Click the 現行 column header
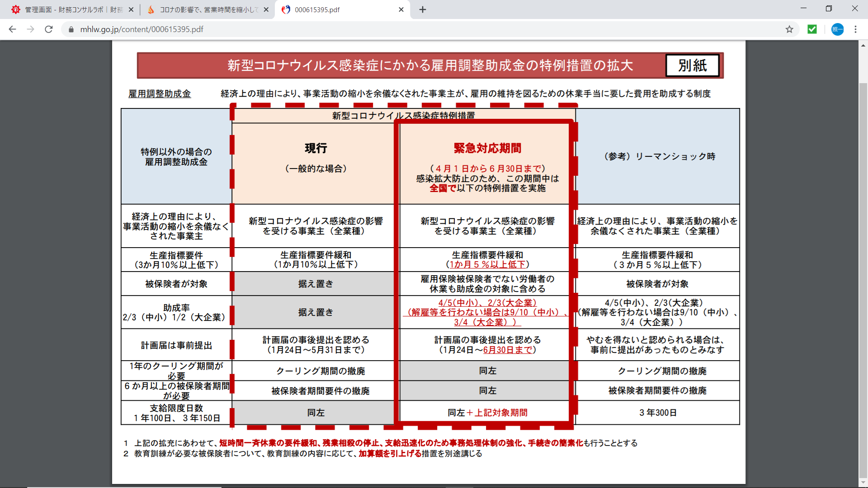This screenshot has height=488, width=868. tap(316, 148)
